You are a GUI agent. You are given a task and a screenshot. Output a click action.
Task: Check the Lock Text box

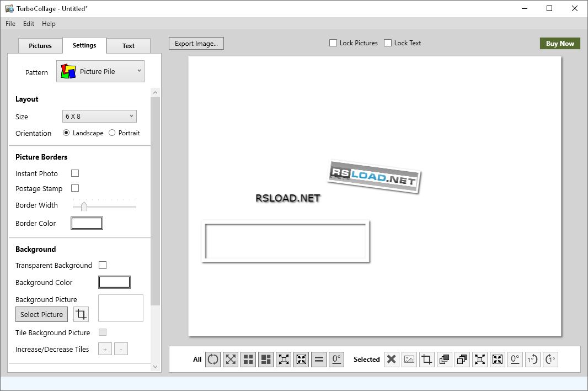click(x=388, y=43)
